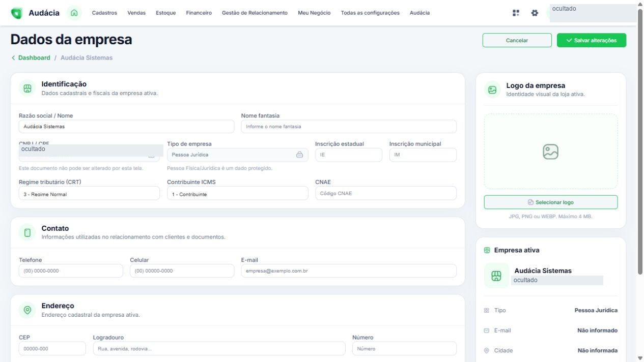Go to the home icon in navbar
The width and height of the screenshot is (644, 362).
pyautogui.click(x=74, y=13)
